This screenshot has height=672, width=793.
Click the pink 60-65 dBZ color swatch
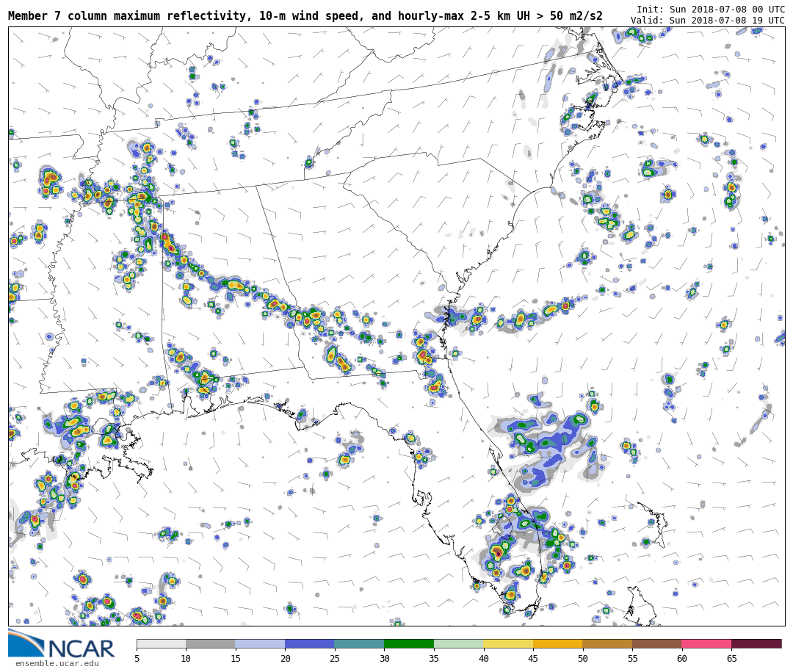pyautogui.click(x=706, y=643)
